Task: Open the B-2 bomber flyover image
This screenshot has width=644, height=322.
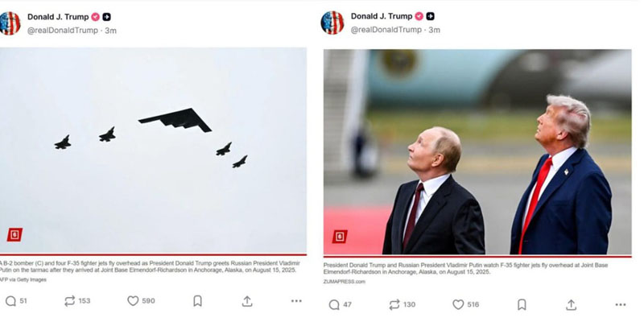Action: [153, 151]
